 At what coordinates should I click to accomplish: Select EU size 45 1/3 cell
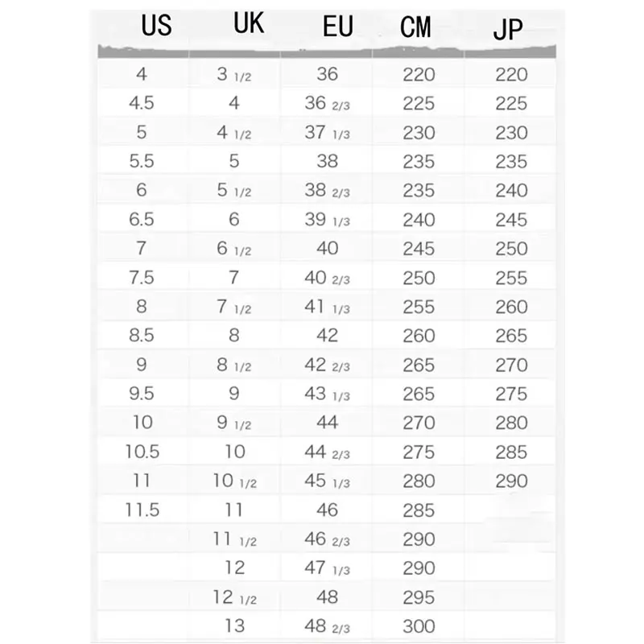click(x=327, y=481)
